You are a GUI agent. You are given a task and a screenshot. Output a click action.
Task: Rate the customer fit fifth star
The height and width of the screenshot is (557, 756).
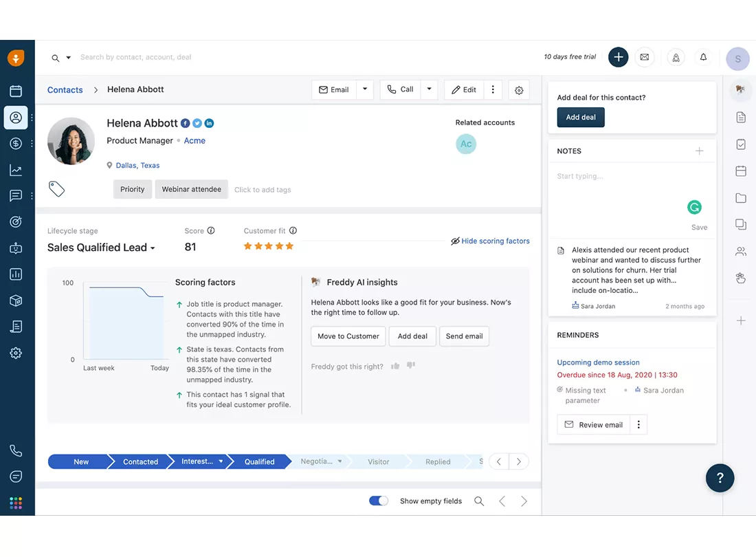tap(289, 245)
